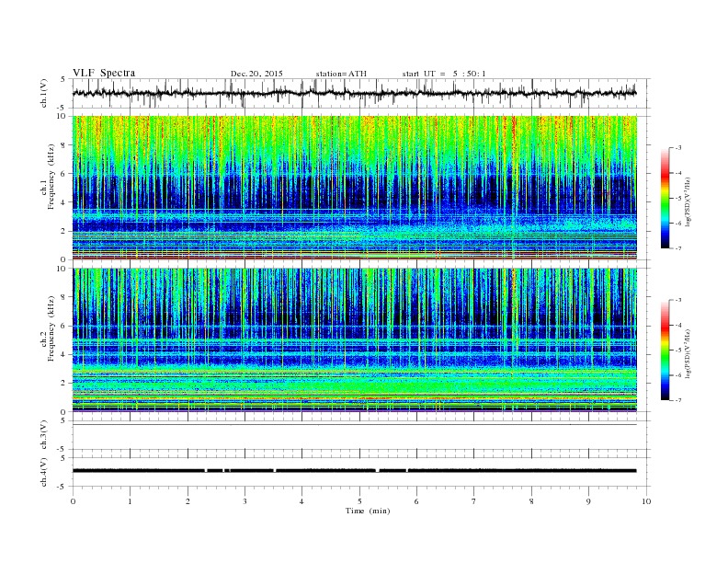Click the time axis tick label '2'
This screenshot has height=563, width=728.
(188, 501)
